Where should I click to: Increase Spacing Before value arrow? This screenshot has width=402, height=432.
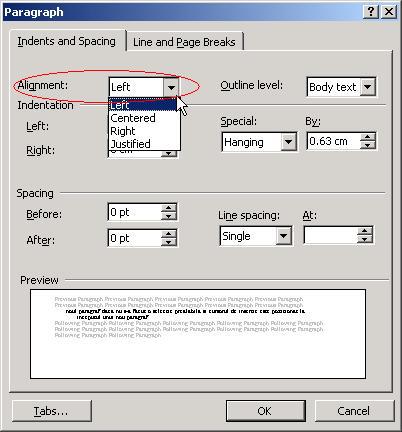click(x=168, y=208)
